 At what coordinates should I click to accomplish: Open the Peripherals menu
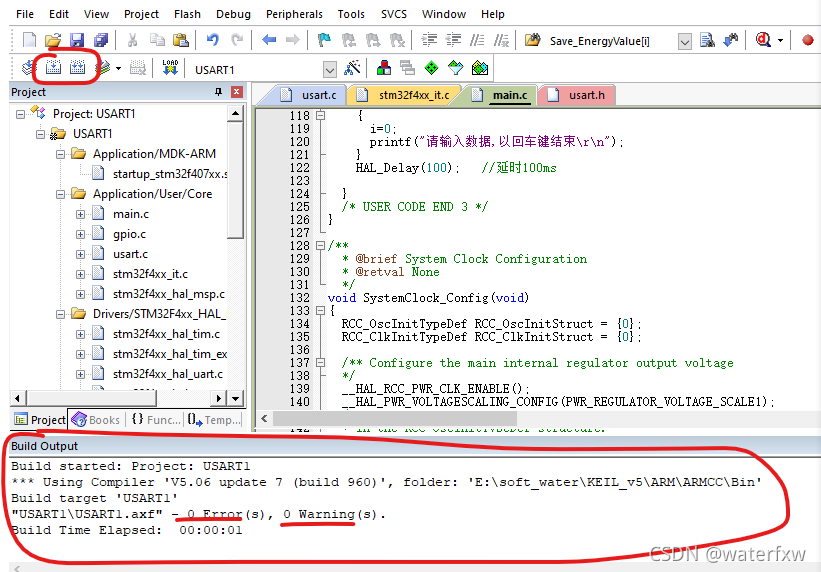click(x=294, y=14)
